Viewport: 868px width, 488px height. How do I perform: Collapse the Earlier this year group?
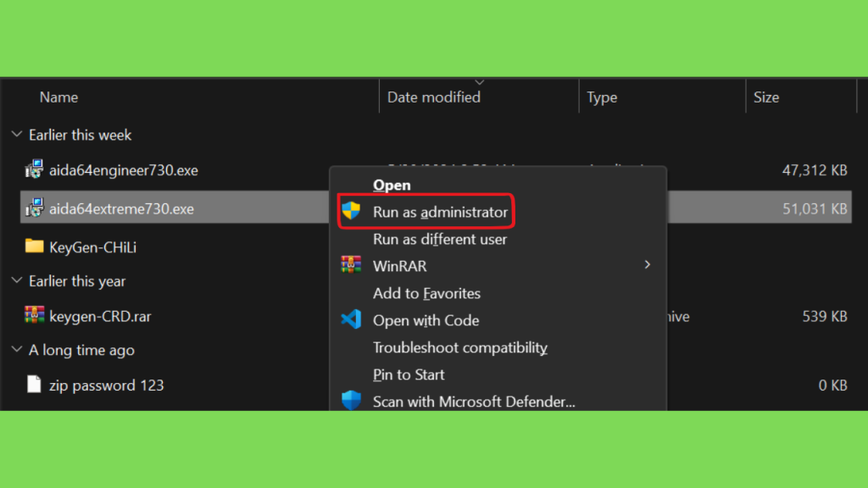point(17,280)
